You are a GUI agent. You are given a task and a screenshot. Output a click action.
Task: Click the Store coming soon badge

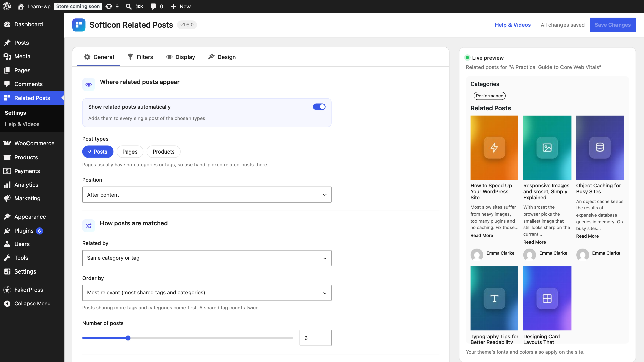[78, 6]
